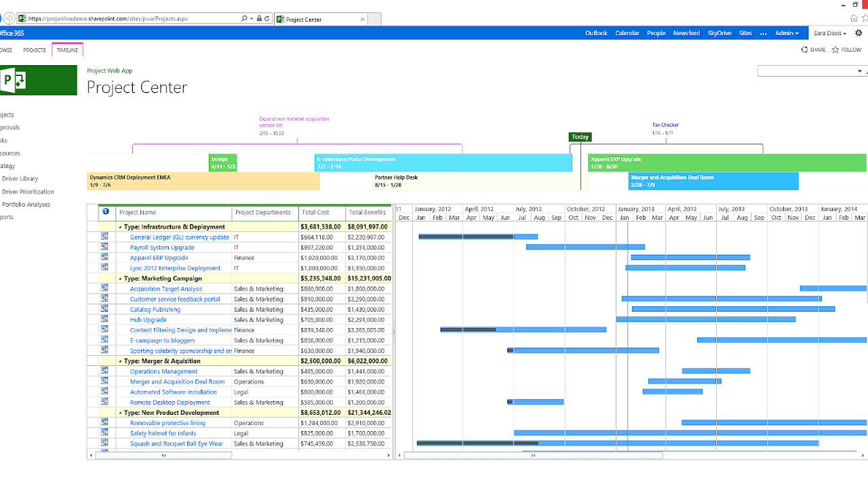Click project icon for Payroll System Upgrade row
The height and width of the screenshot is (488, 868).
tap(105, 247)
